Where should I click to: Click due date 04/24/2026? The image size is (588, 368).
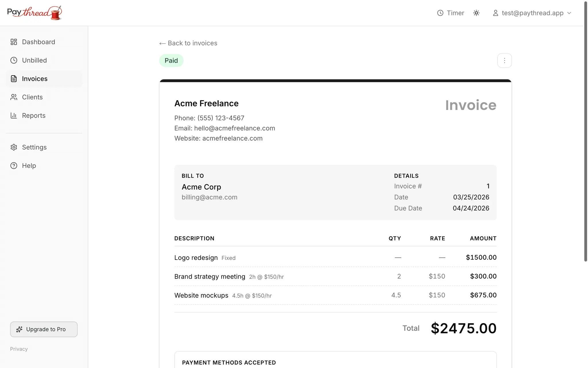pyautogui.click(x=471, y=208)
